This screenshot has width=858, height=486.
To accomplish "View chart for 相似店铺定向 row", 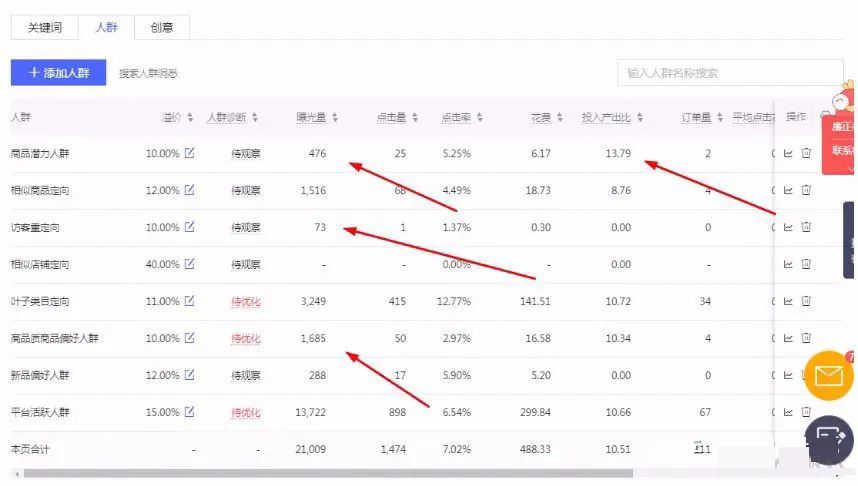I will click(788, 264).
